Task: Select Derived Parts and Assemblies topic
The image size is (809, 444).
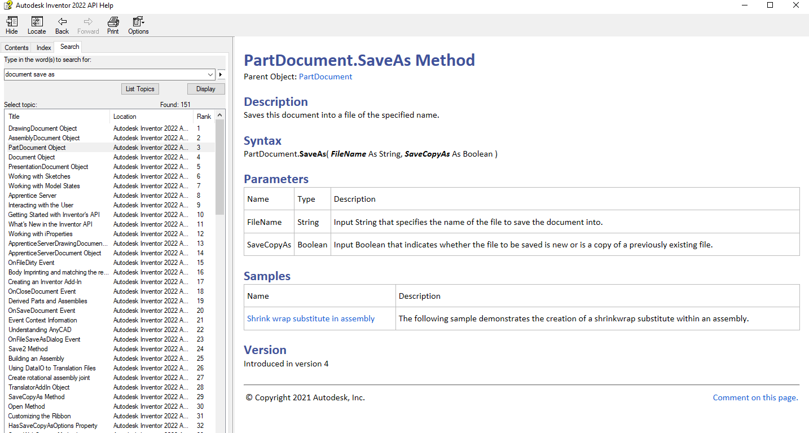Action: (x=47, y=301)
